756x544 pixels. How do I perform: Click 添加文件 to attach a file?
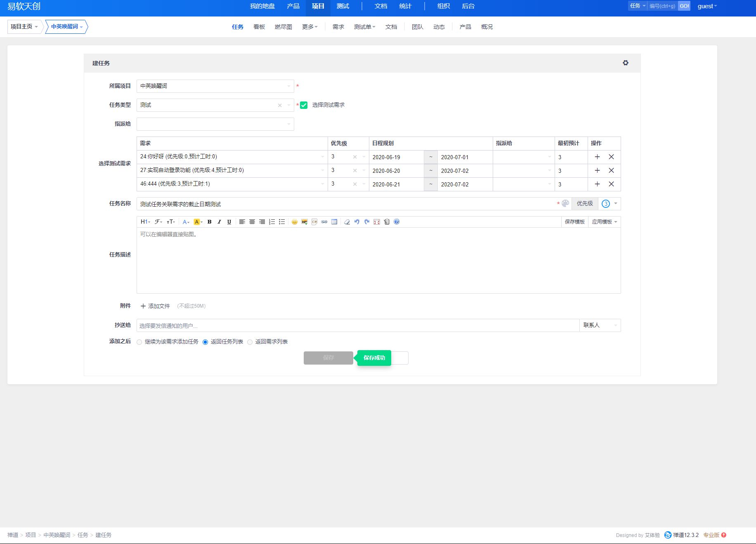click(155, 306)
